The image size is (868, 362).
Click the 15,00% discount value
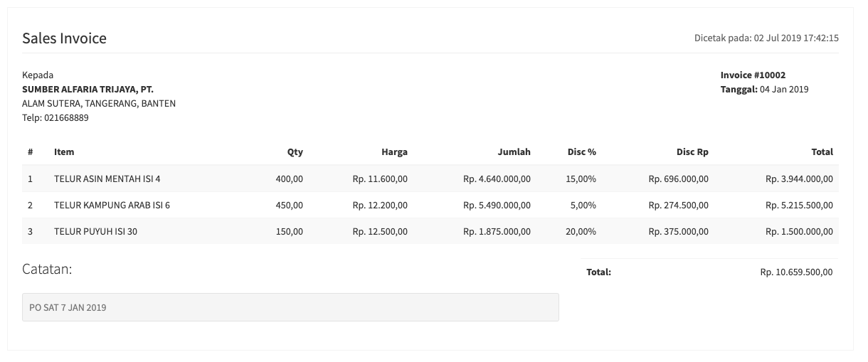click(x=581, y=179)
